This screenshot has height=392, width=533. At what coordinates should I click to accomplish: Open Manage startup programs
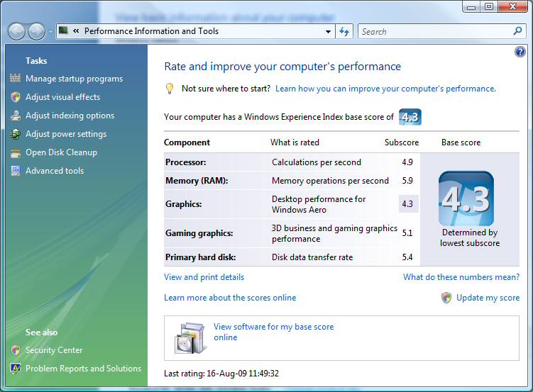(74, 79)
